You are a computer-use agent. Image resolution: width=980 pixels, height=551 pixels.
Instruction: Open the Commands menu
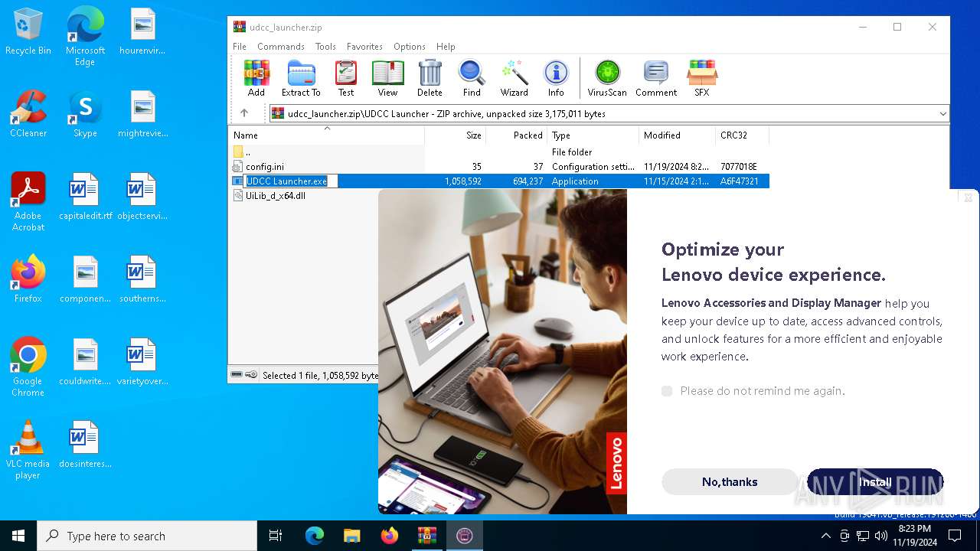coord(281,47)
